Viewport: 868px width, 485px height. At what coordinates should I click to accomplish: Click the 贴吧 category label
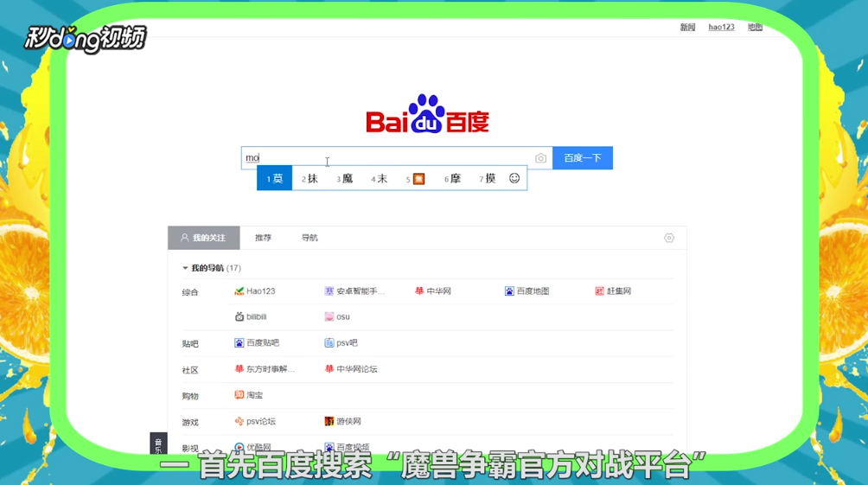click(x=190, y=344)
